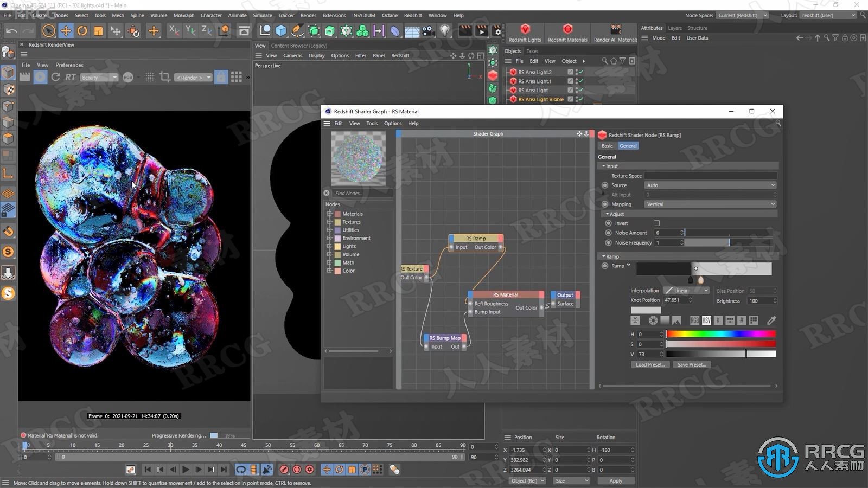Click the Save Preset button
This screenshot has height=488, width=868.
(692, 365)
